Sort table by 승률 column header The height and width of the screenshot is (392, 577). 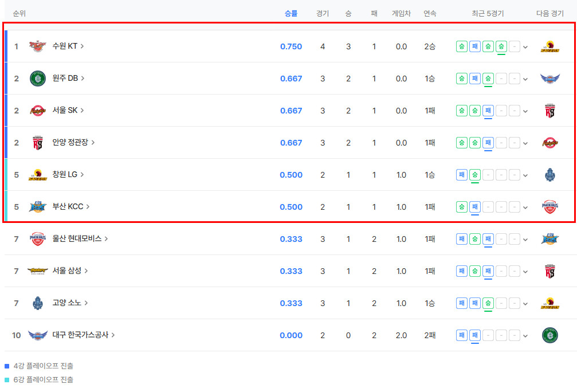pos(291,14)
